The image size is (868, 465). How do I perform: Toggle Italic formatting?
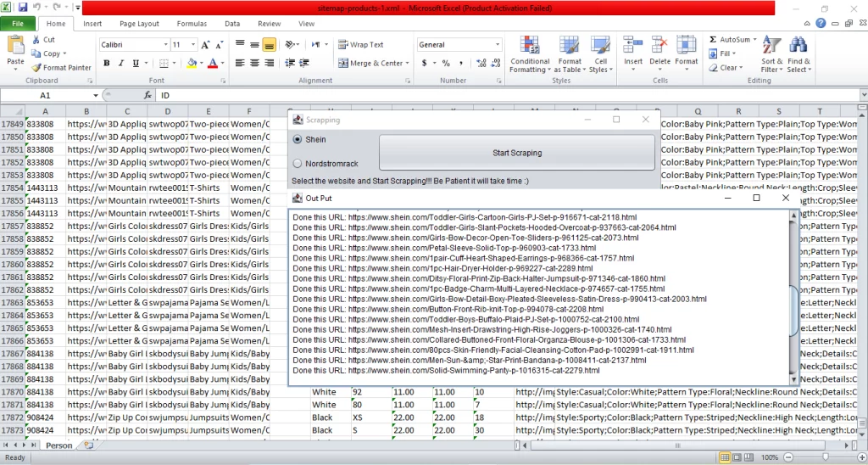click(120, 63)
